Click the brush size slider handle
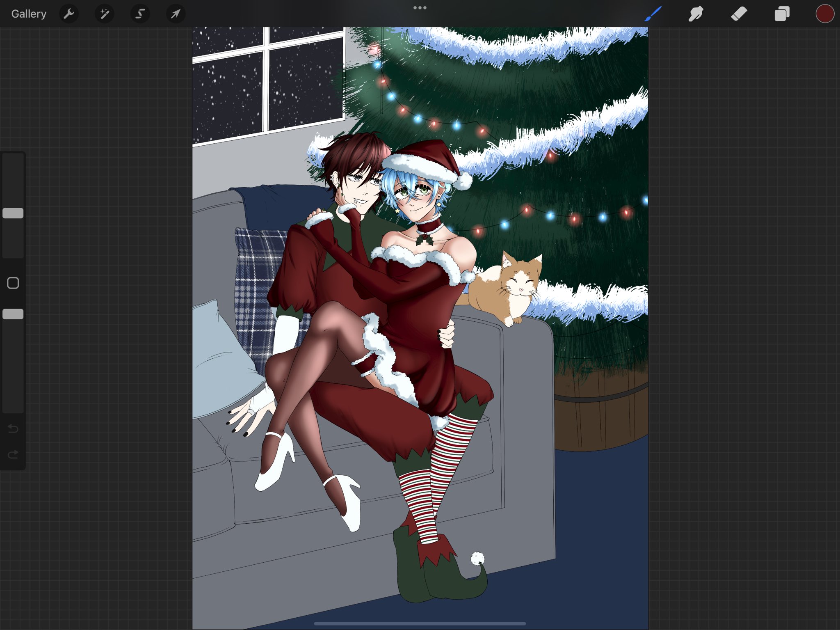840x630 pixels. point(13,213)
